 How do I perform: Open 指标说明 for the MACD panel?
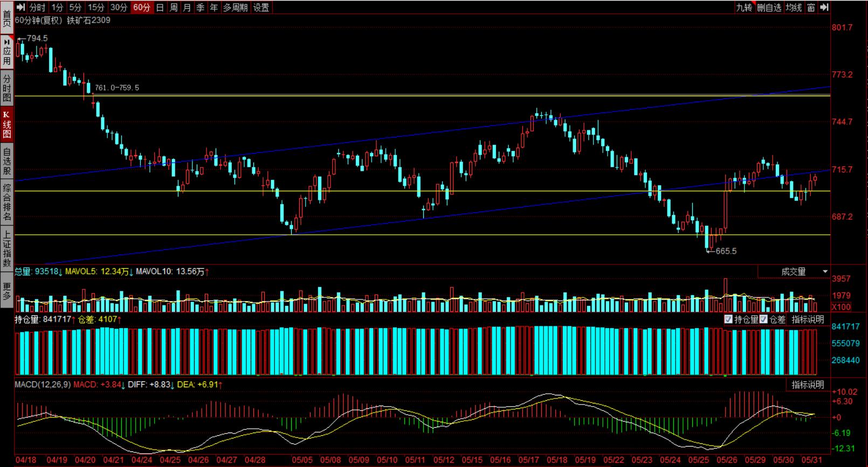click(x=808, y=385)
